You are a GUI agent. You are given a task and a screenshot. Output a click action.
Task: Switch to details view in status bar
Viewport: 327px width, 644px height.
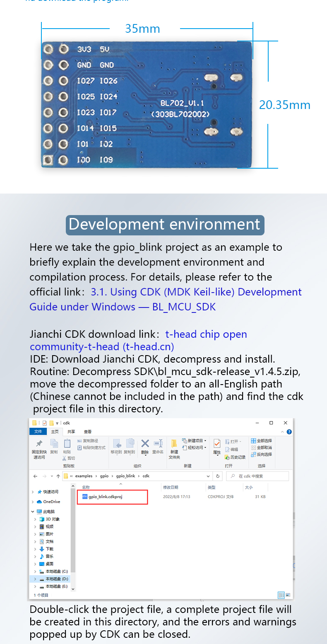click(x=281, y=595)
